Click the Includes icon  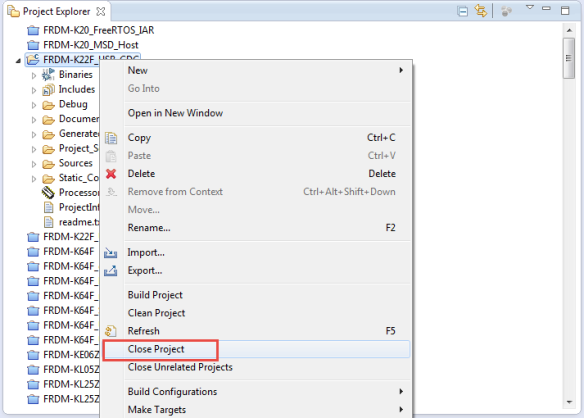48,90
